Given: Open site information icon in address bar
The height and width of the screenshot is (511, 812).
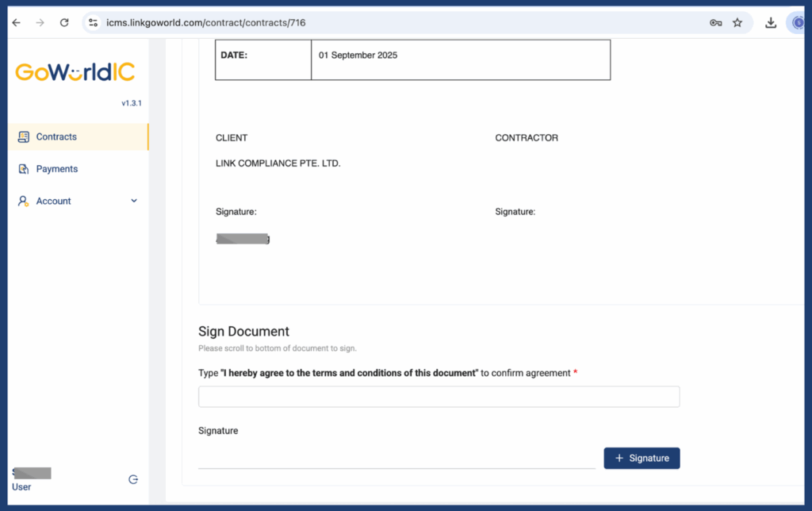Looking at the screenshot, I should [94, 23].
